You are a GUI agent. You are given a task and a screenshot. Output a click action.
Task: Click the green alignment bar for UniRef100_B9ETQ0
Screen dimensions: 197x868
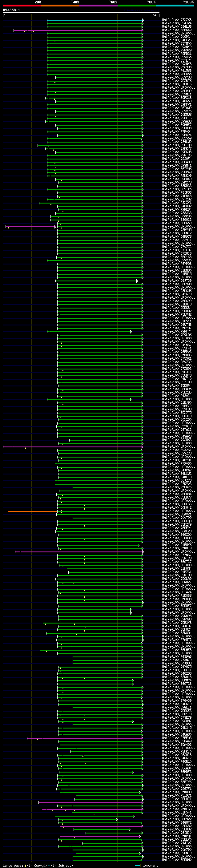pos(90,146)
